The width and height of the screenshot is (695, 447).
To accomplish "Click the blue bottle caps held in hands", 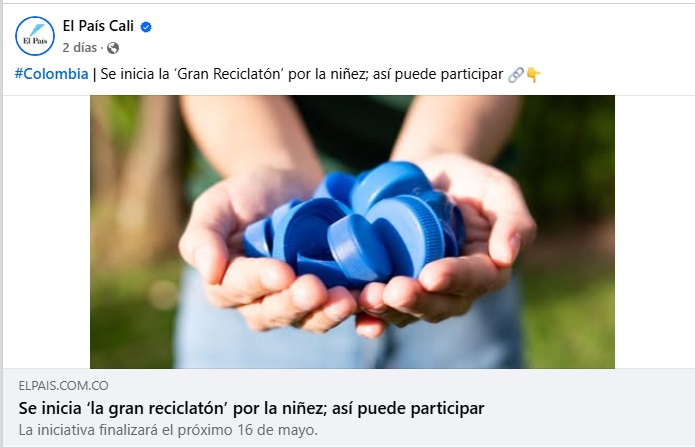I will [x=355, y=226].
